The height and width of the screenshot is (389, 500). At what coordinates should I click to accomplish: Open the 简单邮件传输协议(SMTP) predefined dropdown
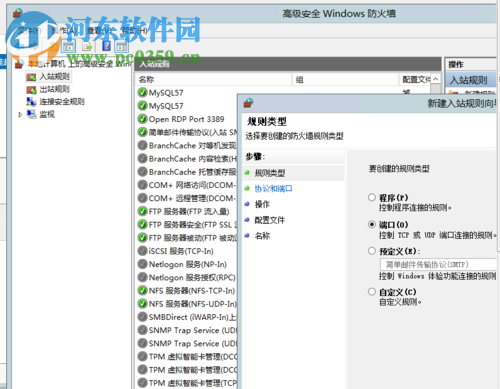(438, 265)
